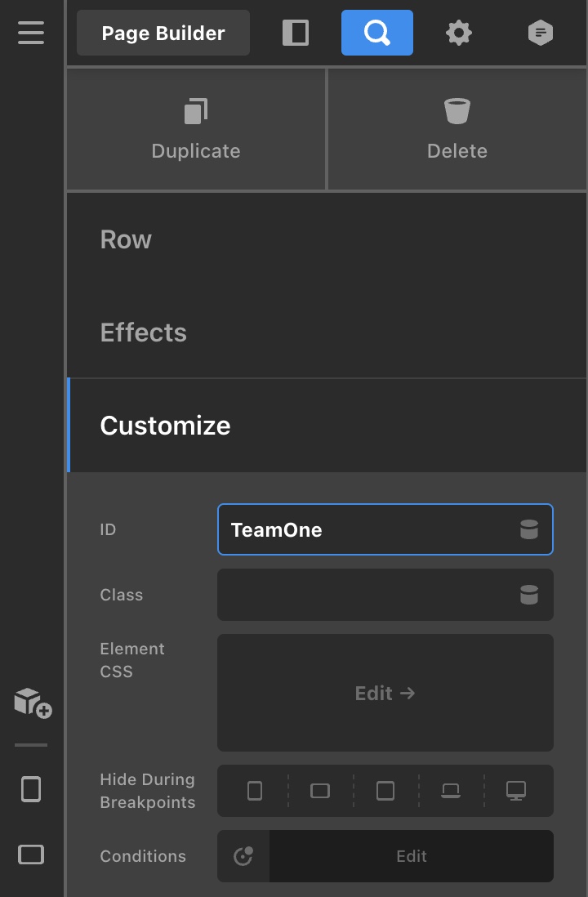
Task: Duplicate the selected row element
Action: click(x=196, y=129)
